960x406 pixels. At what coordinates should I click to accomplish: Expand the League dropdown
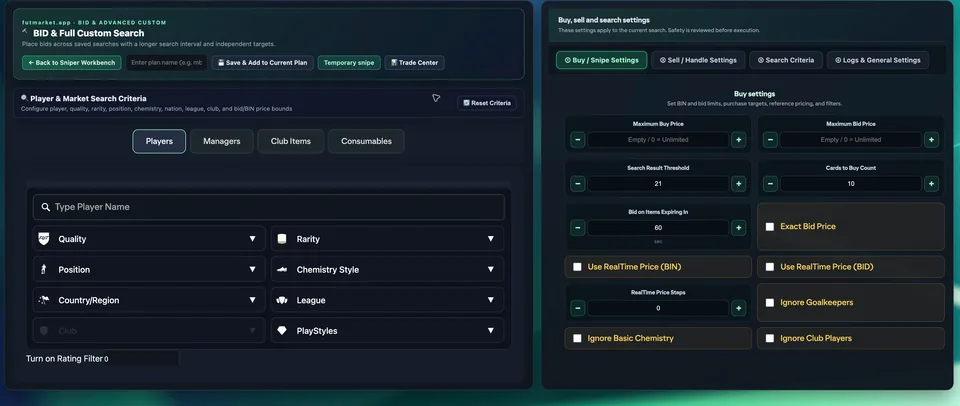click(388, 300)
